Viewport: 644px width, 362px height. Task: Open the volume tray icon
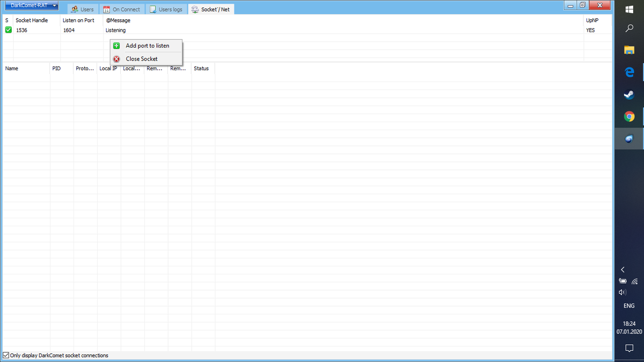click(x=623, y=292)
